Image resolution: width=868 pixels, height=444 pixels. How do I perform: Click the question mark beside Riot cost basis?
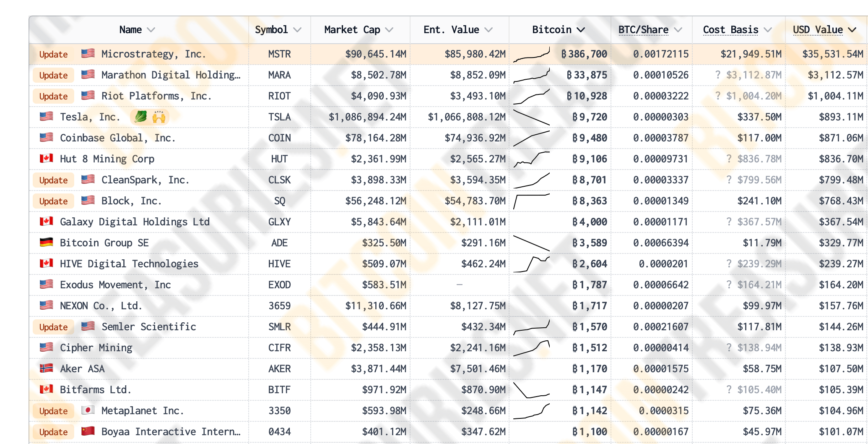click(x=718, y=96)
